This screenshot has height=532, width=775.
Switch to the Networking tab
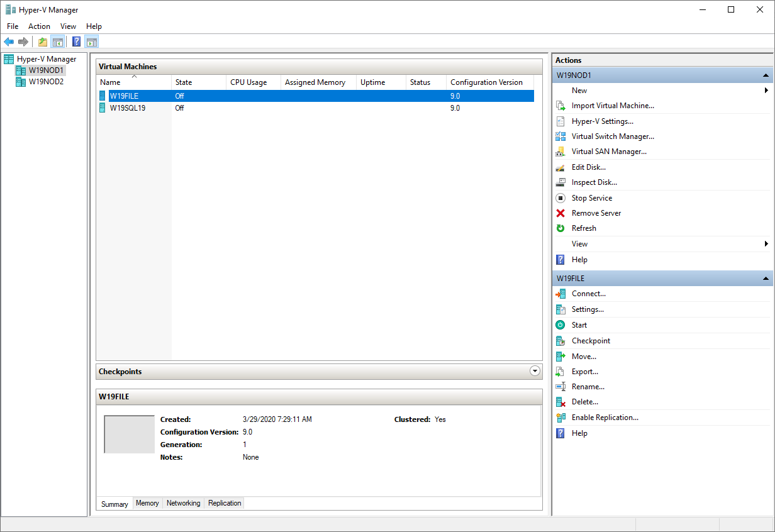pos(183,503)
